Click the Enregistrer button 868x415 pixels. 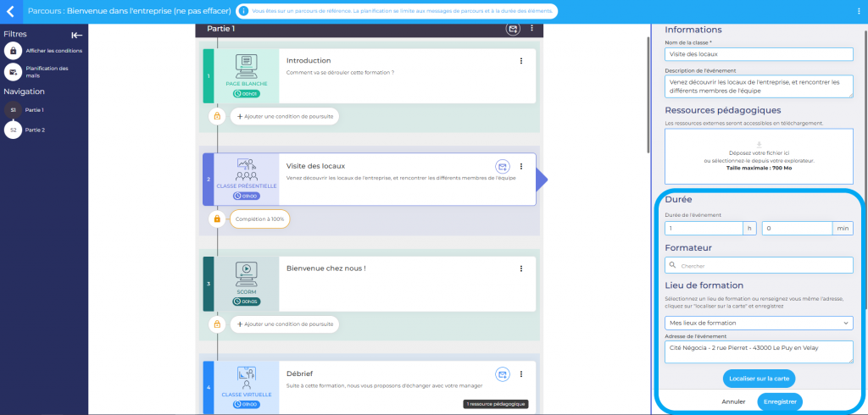(x=779, y=401)
